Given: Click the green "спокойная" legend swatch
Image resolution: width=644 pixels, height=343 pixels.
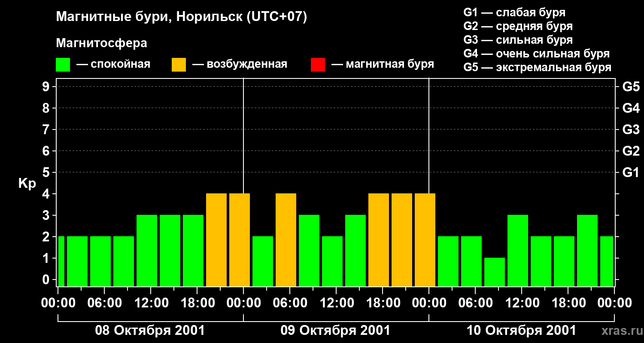Looking at the screenshot, I should 63,65.
